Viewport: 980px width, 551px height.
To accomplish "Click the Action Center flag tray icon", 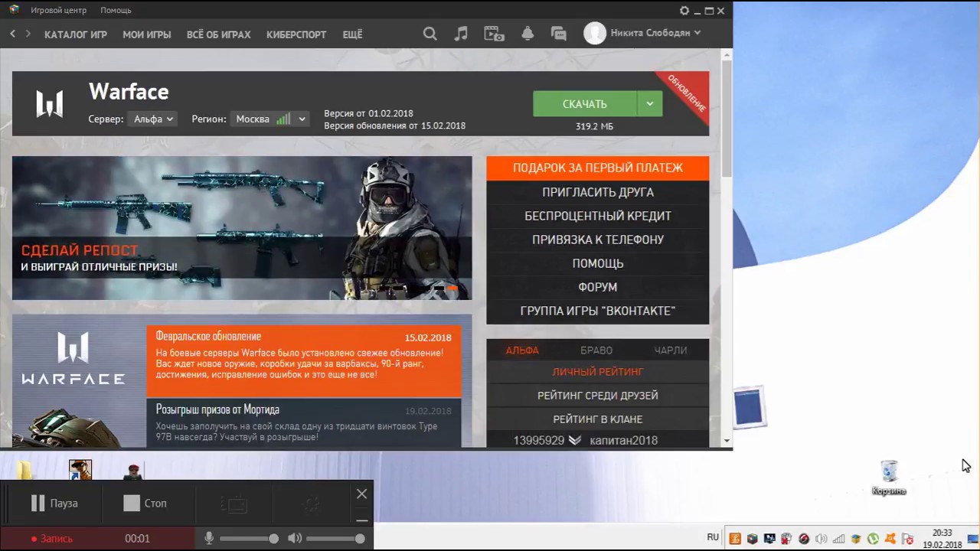I will click(x=907, y=538).
